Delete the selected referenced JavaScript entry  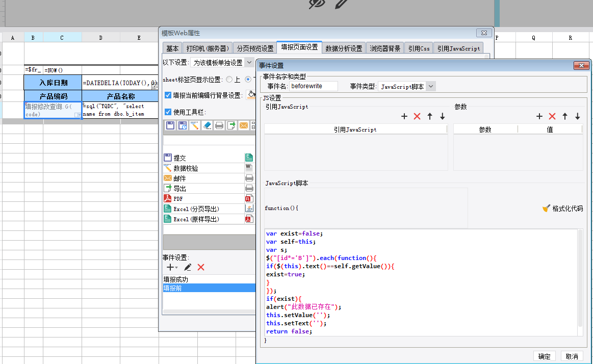point(417,116)
